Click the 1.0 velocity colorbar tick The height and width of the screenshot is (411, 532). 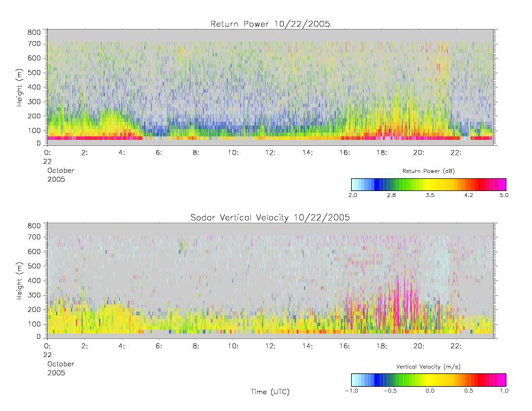[x=504, y=391]
